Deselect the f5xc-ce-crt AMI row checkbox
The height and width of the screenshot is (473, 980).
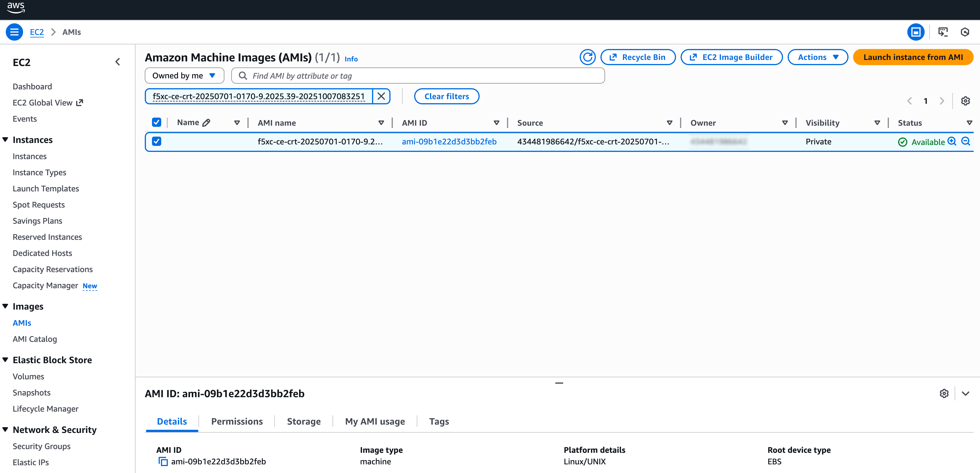tap(157, 141)
